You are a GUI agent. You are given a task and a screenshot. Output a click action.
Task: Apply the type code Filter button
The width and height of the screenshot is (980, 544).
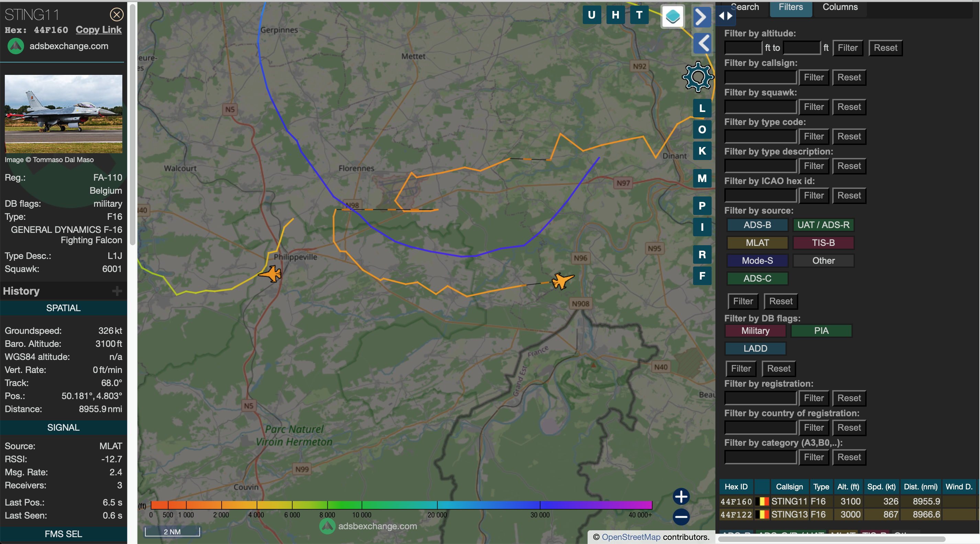[x=814, y=136]
